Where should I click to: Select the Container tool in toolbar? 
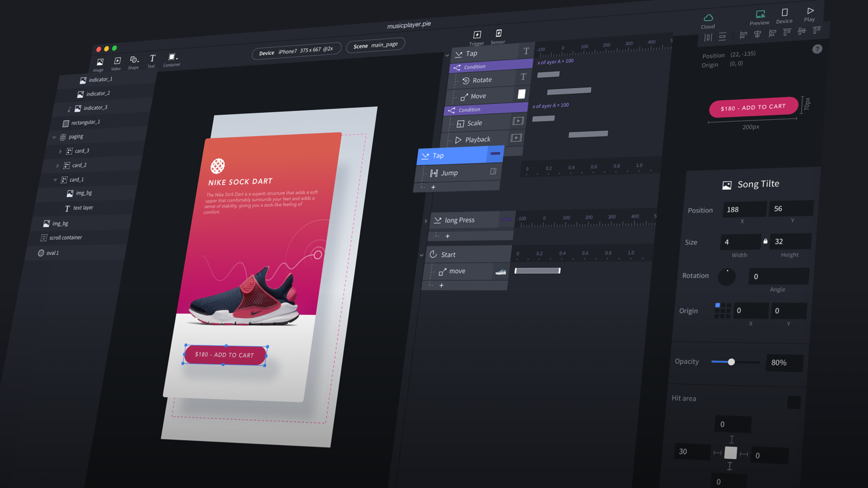point(172,59)
